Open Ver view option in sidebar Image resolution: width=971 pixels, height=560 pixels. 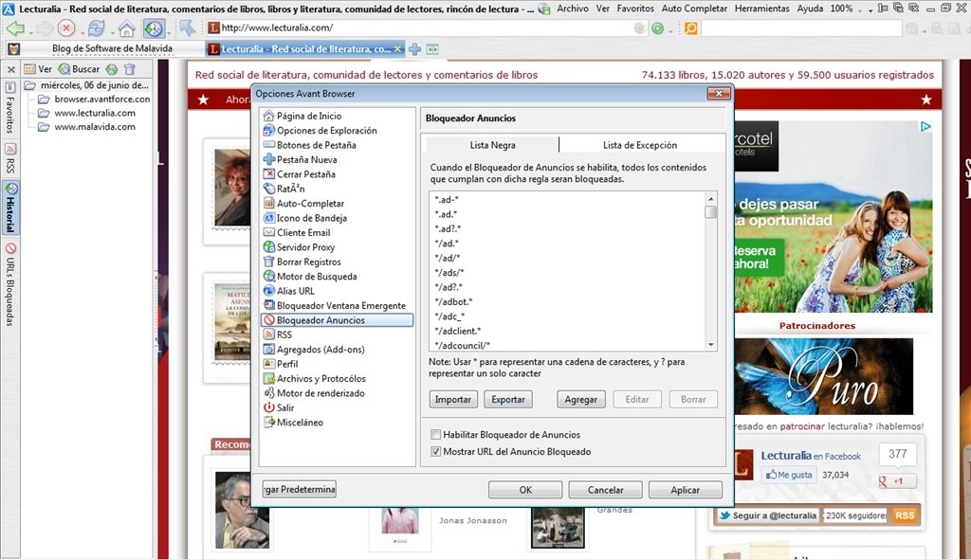pos(38,69)
